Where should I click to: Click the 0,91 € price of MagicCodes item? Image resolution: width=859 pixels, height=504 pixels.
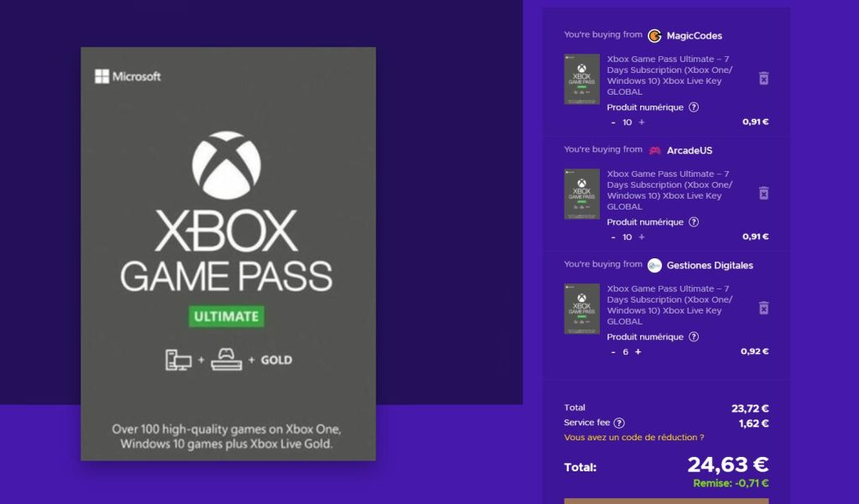pos(756,122)
